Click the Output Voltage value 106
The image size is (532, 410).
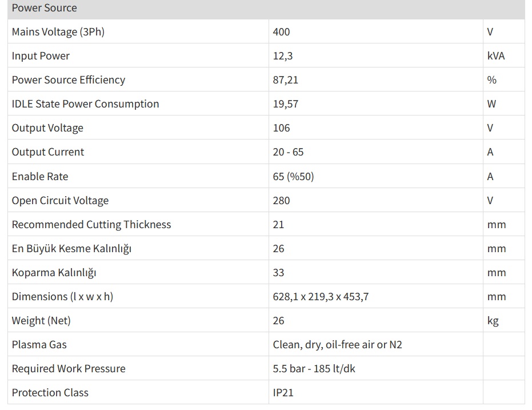click(x=282, y=128)
